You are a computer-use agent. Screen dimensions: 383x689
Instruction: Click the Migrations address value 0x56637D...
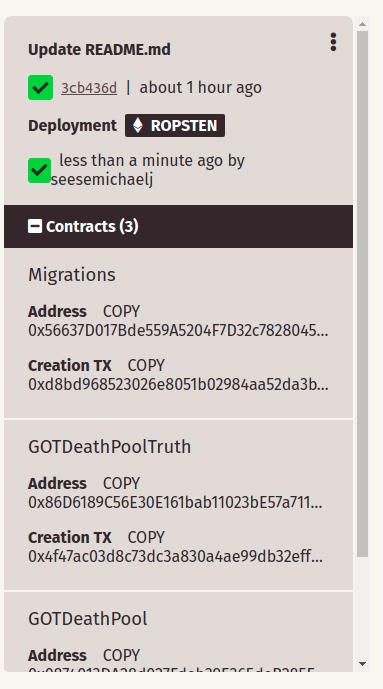(x=178, y=330)
